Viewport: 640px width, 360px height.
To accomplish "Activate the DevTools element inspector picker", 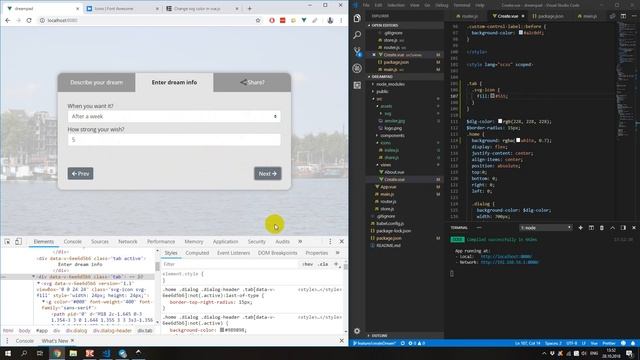I will (x=7, y=242).
